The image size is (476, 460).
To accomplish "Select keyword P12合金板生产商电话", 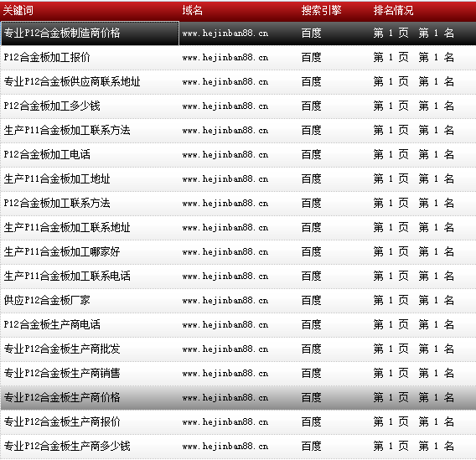I will click(x=52, y=324).
